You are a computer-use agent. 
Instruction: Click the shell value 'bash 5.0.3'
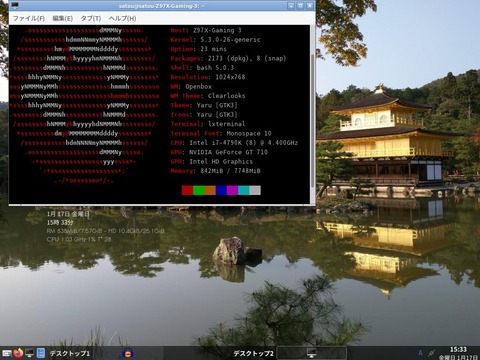(215, 68)
